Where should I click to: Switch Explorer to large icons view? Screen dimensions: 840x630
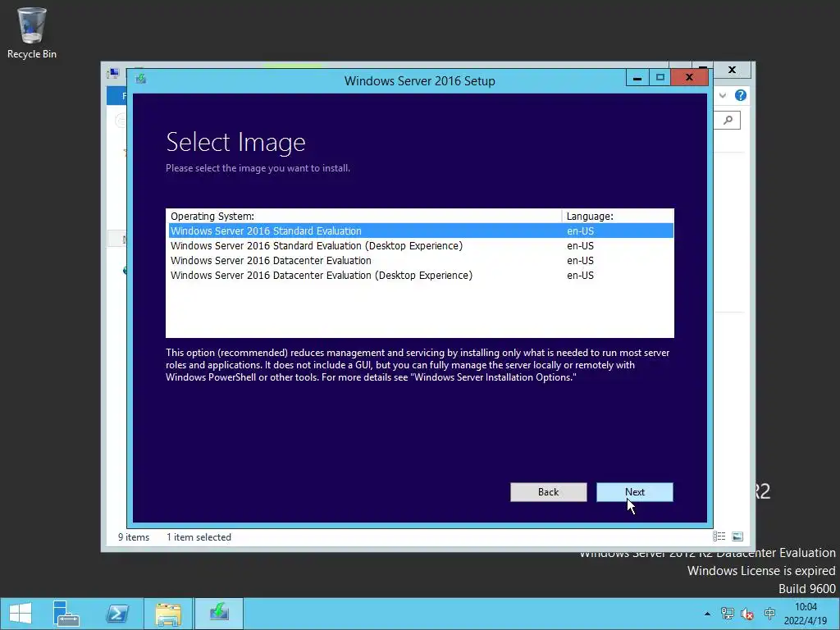tap(737, 536)
